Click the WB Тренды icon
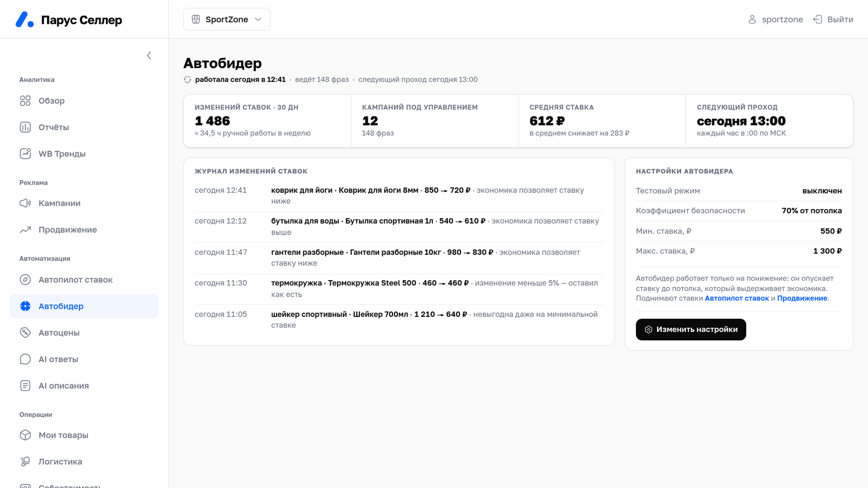Screen dimensions: 868x488 [x=25, y=154]
